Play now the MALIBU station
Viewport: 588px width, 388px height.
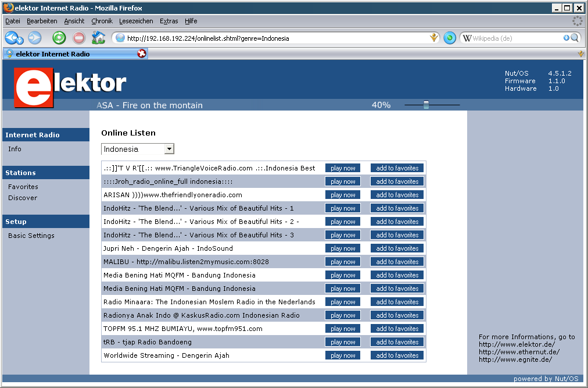343,262
